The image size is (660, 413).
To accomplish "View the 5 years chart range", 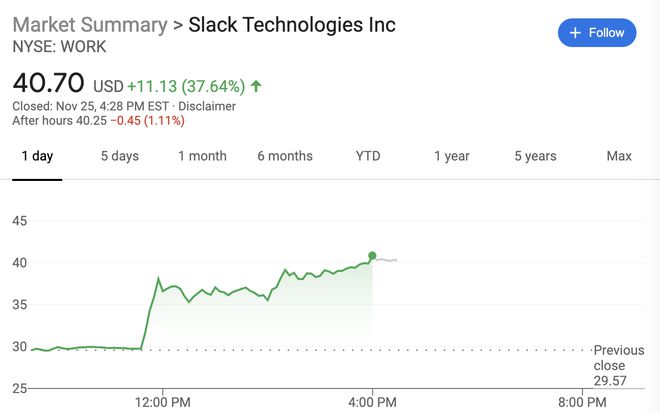I will pyautogui.click(x=535, y=156).
